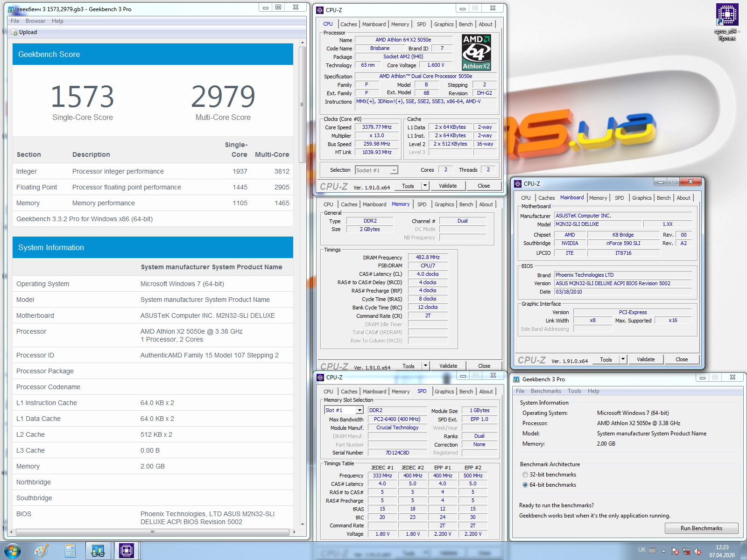Click Run Benchmarks button

click(x=701, y=528)
